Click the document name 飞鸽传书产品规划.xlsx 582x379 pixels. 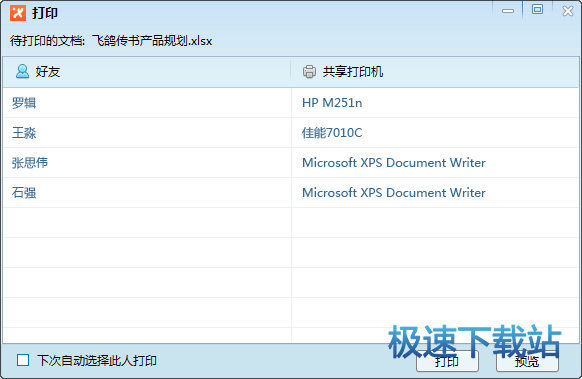152,41
